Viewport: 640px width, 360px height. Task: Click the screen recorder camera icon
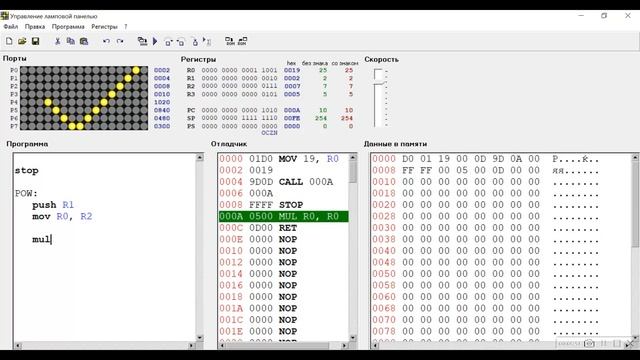click(589, 344)
